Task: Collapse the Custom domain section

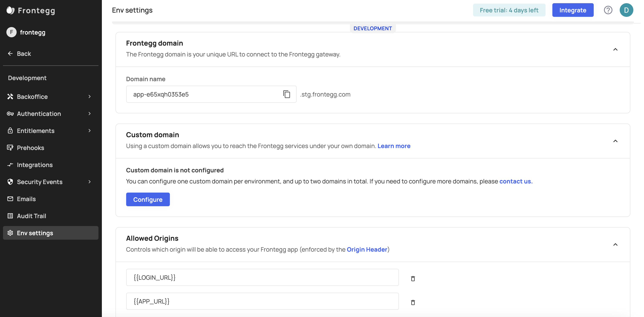Action: click(615, 141)
